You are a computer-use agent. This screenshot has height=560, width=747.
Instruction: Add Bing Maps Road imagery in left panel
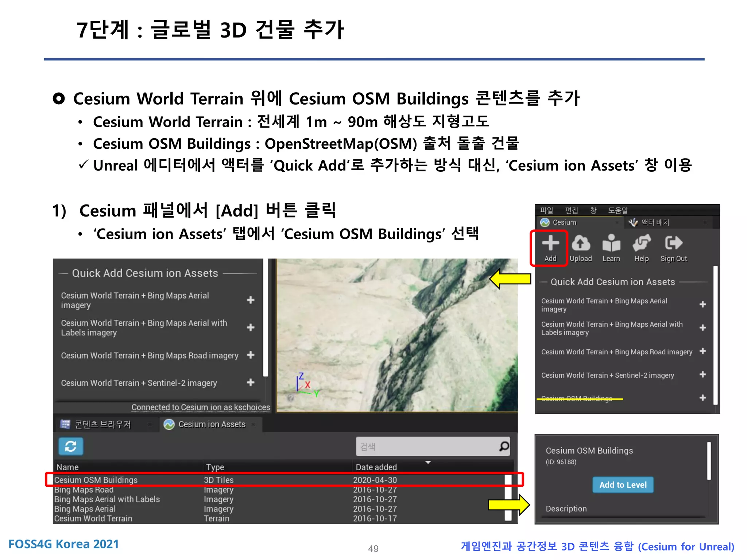coord(250,355)
